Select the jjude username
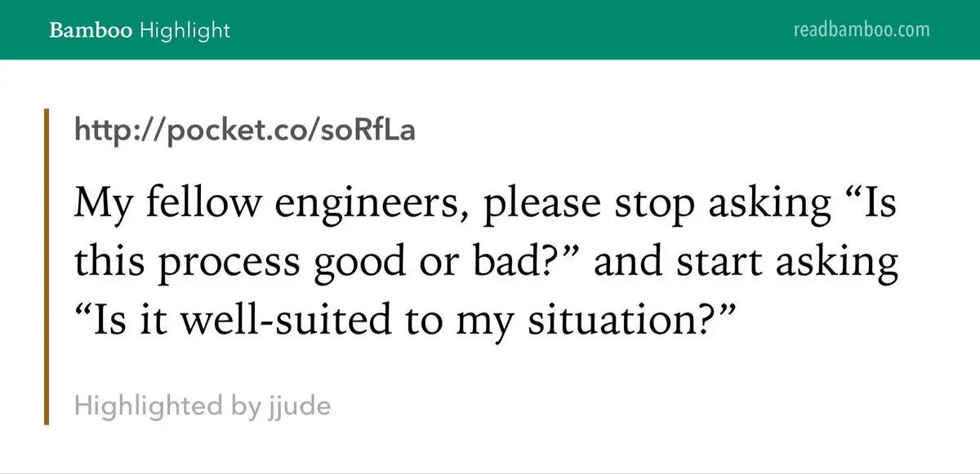 click(299, 405)
